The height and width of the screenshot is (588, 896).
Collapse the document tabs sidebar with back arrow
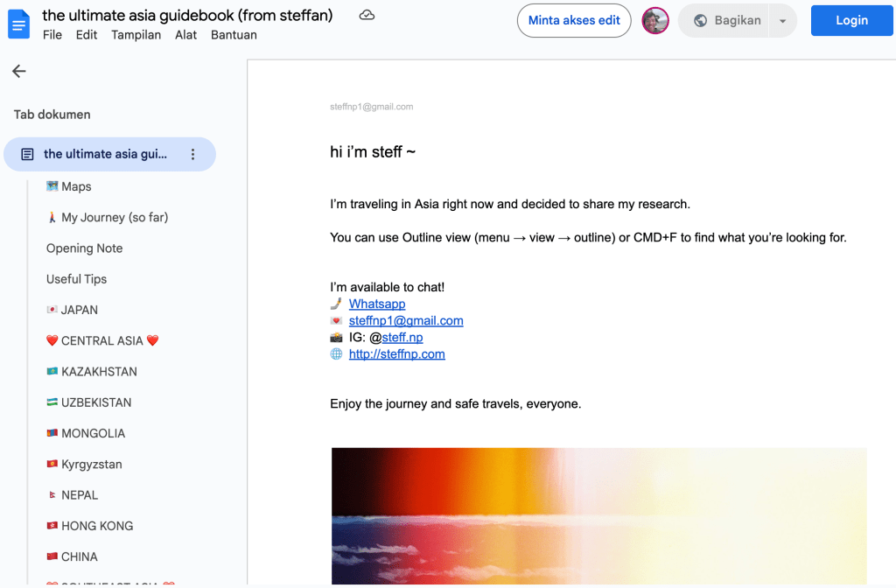(x=19, y=72)
